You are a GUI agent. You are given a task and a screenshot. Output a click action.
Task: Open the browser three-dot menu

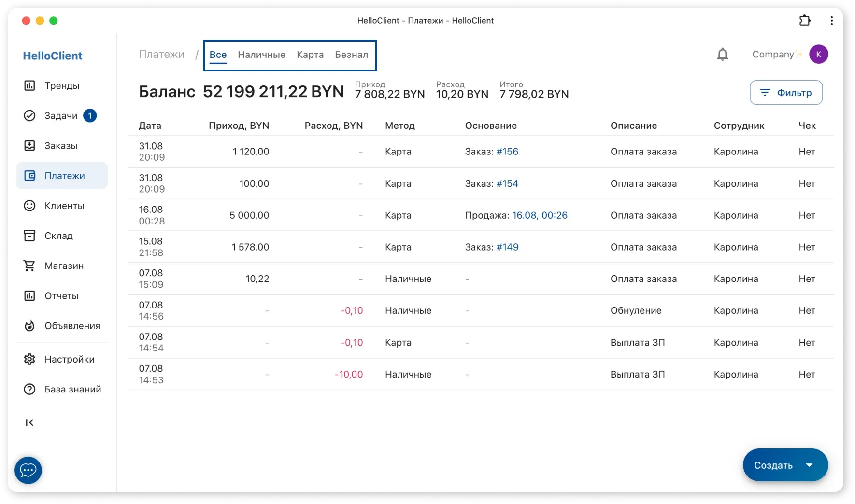(831, 20)
